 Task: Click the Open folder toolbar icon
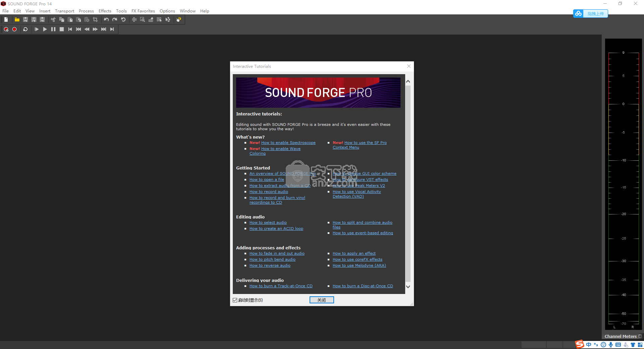(x=17, y=19)
